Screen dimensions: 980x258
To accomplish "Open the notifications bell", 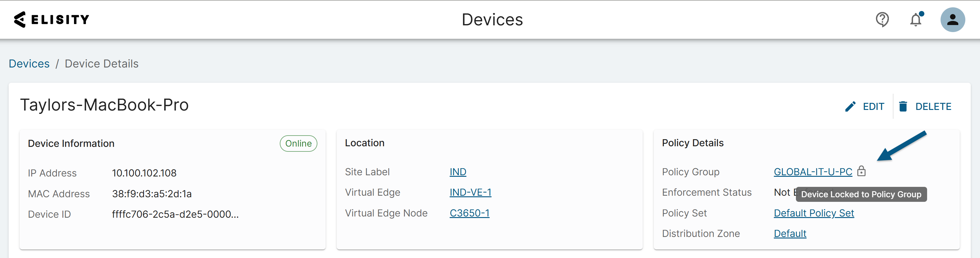I will [915, 20].
